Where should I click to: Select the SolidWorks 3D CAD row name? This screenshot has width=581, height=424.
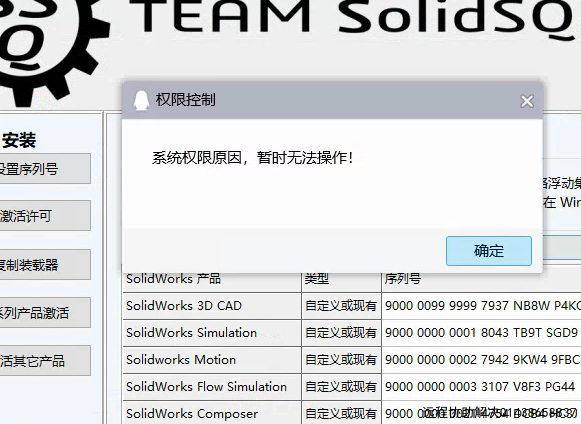(212, 306)
